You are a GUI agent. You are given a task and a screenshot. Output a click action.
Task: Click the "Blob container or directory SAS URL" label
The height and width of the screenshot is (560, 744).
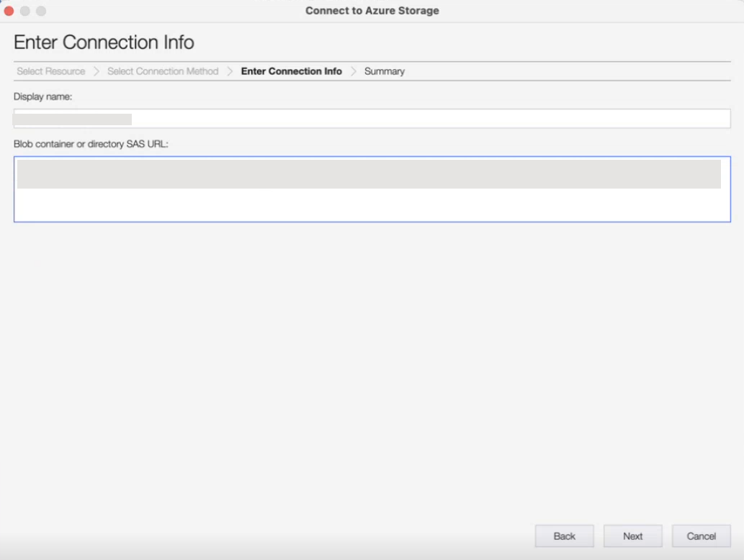point(91,144)
